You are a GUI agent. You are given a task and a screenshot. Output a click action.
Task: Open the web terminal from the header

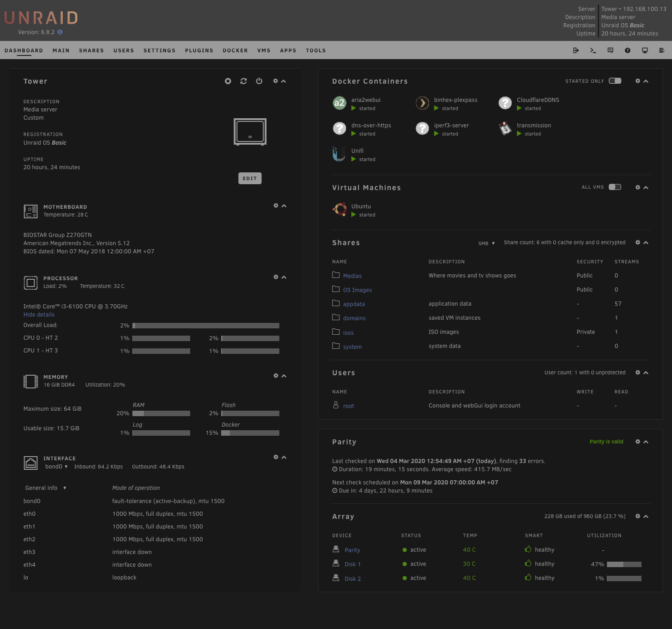(592, 50)
